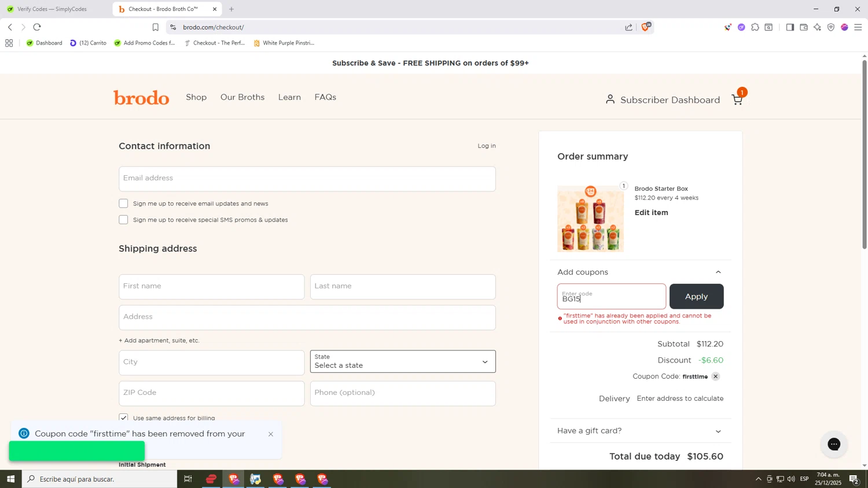The height and width of the screenshot is (488, 868).
Task: Bookmark this page icon
Action: (x=155, y=27)
